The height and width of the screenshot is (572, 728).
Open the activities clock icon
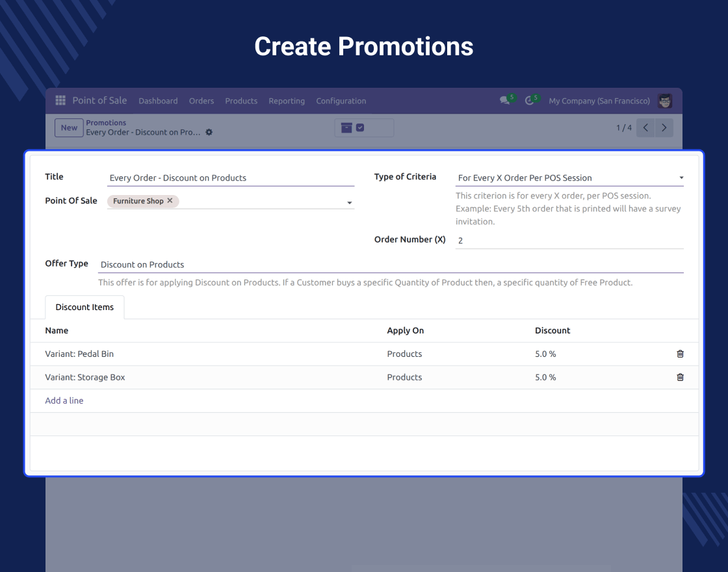pos(530,101)
